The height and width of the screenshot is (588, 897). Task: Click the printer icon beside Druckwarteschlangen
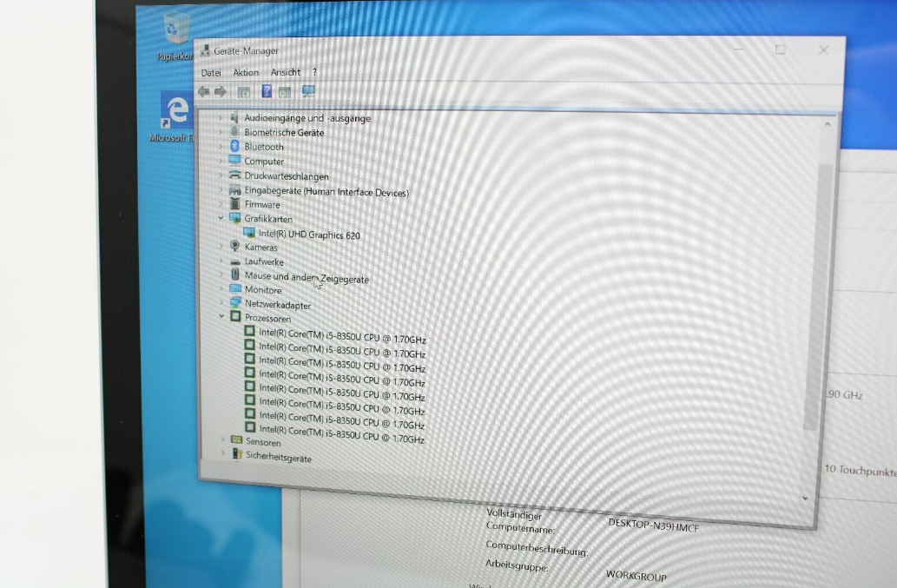point(234,175)
